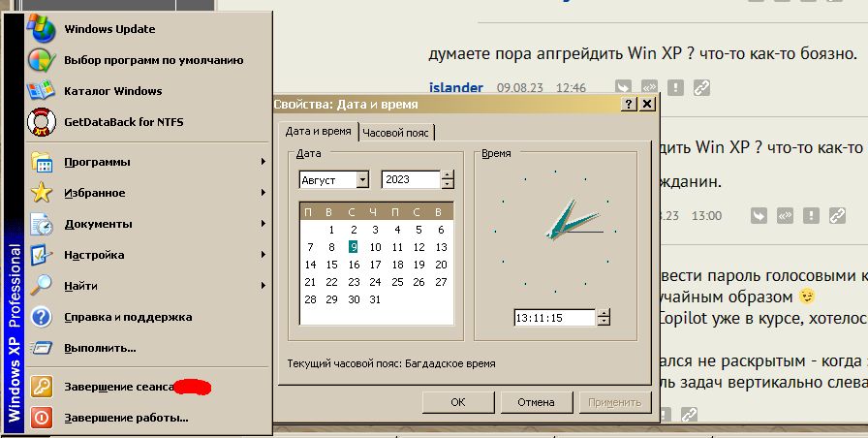Click the time field showing 13:11:15
The width and height of the screenshot is (868, 438).
click(553, 318)
